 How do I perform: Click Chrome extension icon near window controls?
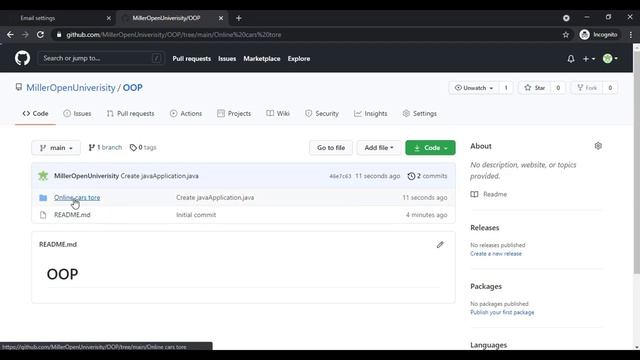tap(566, 18)
